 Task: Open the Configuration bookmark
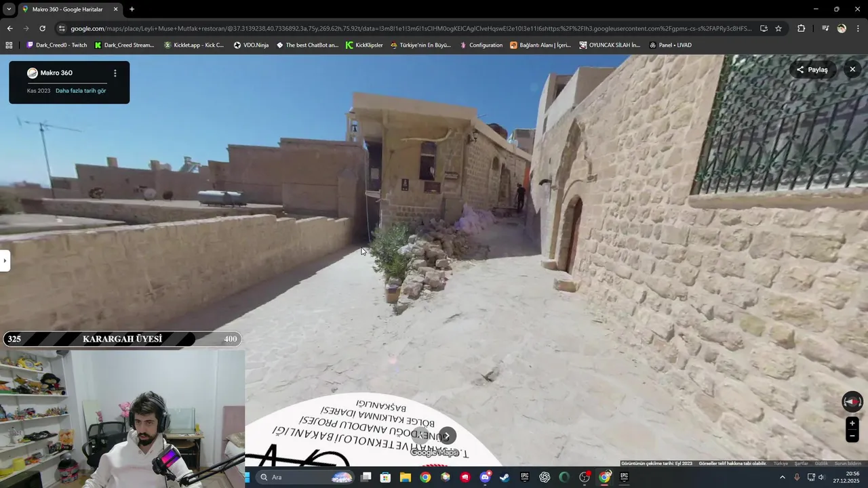(481, 45)
